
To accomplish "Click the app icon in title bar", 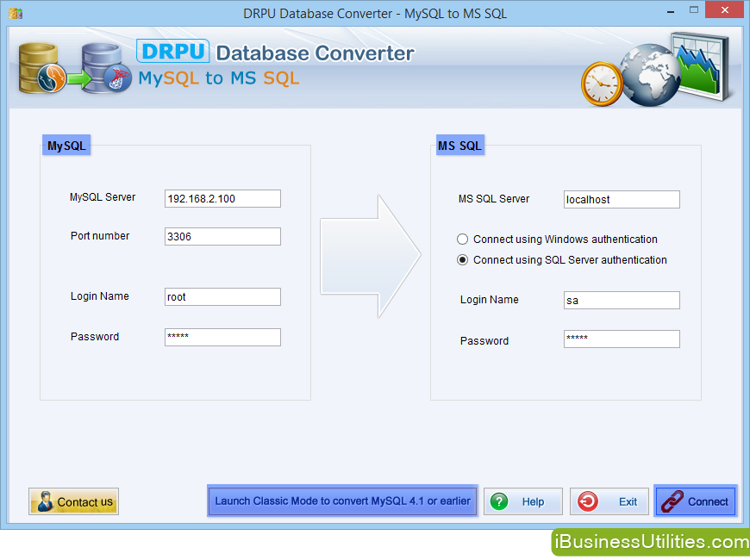I will (16, 14).
